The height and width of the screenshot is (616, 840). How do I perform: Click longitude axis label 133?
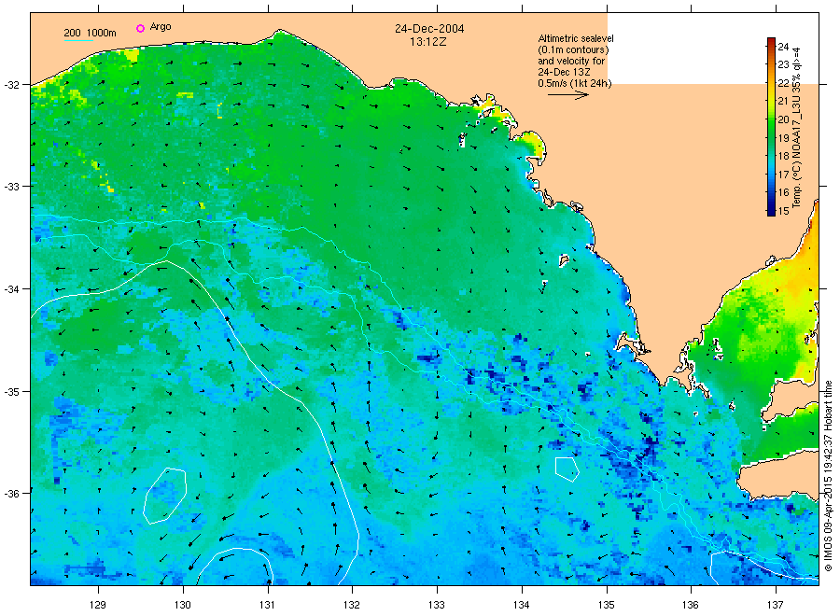tap(437, 605)
